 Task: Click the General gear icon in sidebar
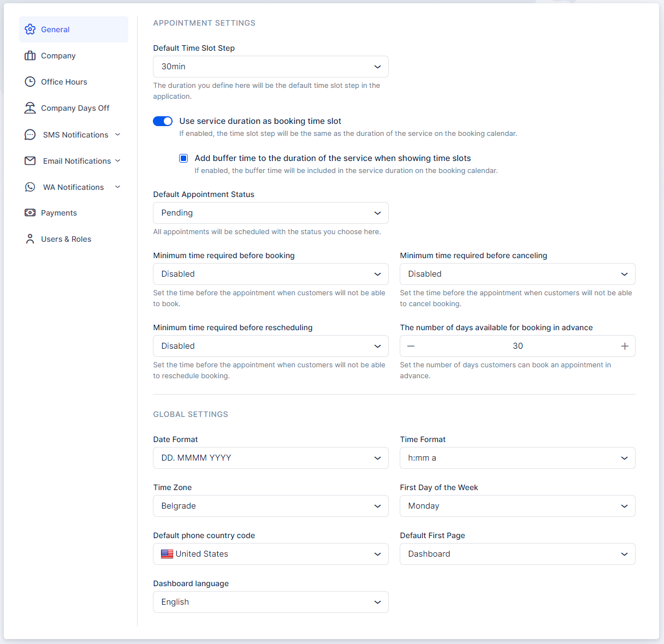[30, 29]
